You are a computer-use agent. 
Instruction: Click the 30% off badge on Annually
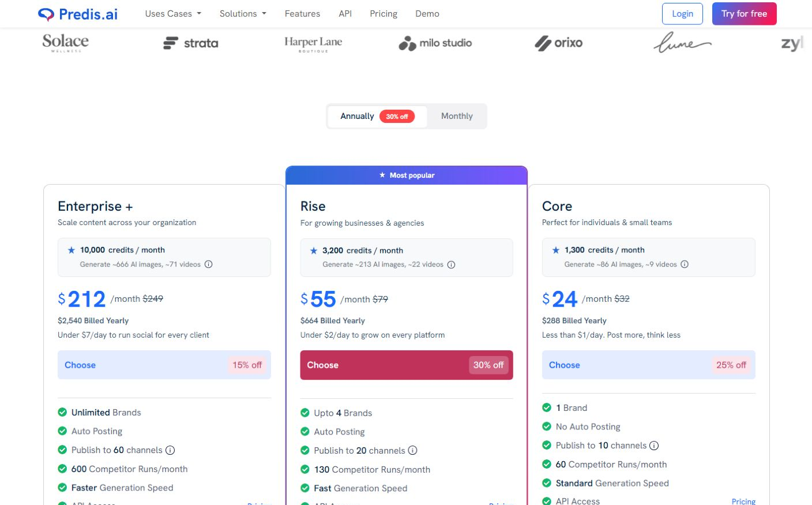click(397, 117)
